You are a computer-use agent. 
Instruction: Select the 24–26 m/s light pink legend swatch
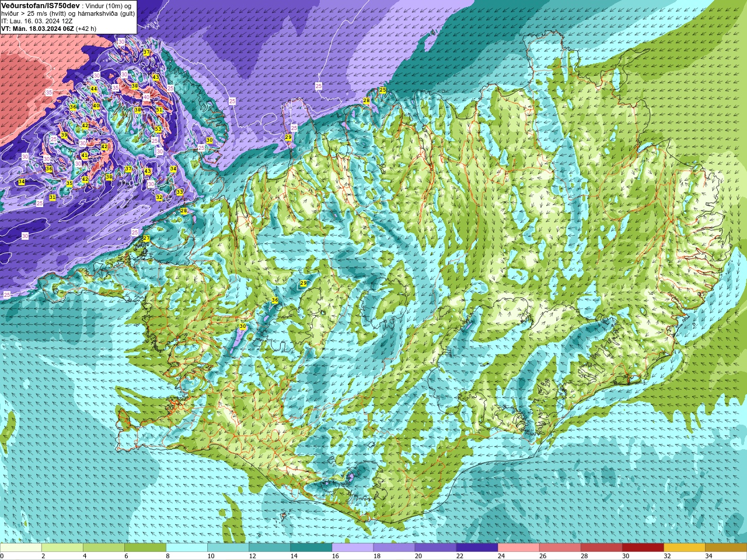pyautogui.click(x=518, y=548)
